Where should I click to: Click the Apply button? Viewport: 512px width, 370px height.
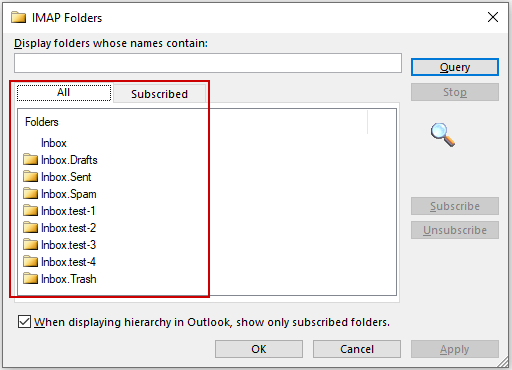click(455, 349)
